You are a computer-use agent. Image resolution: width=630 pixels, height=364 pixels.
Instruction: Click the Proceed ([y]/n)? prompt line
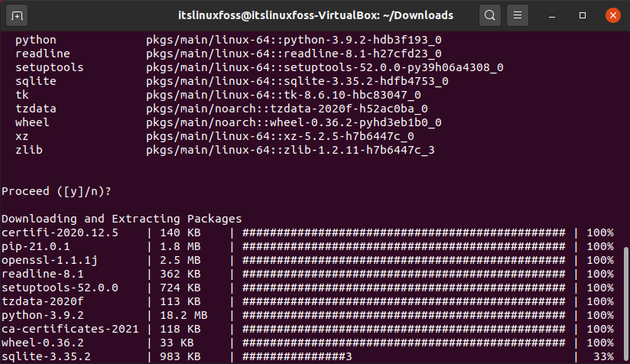57,191
